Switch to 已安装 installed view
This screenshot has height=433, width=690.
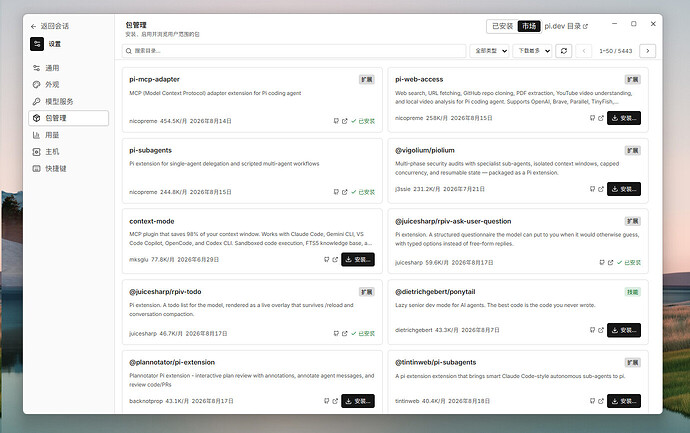[502, 26]
